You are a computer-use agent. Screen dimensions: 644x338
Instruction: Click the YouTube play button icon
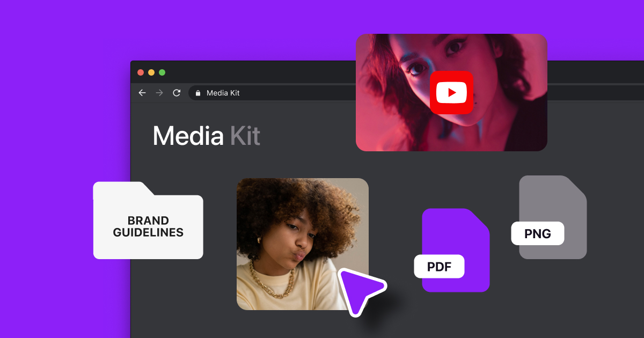(452, 92)
